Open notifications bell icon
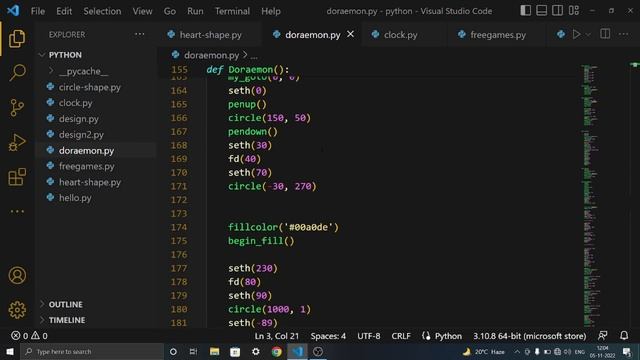The width and height of the screenshot is (640, 360). [624, 336]
